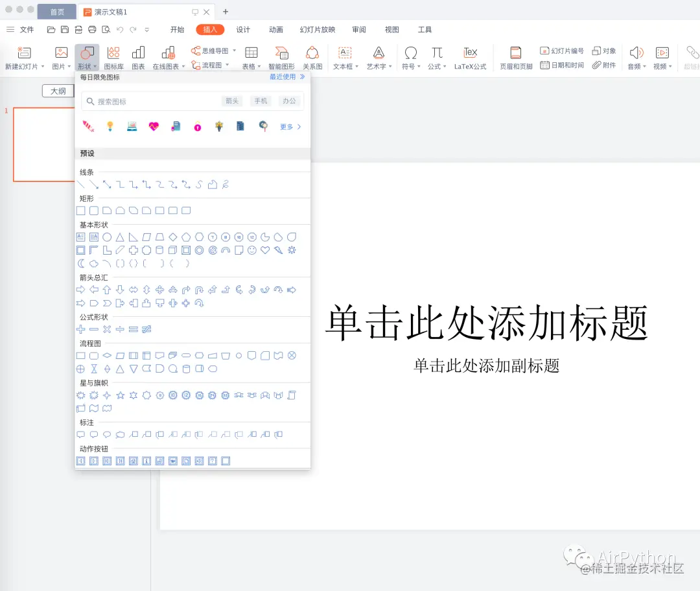Switch to the 审阅 ribbon tab
This screenshot has width=700, height=591.
tap(359, 29)
